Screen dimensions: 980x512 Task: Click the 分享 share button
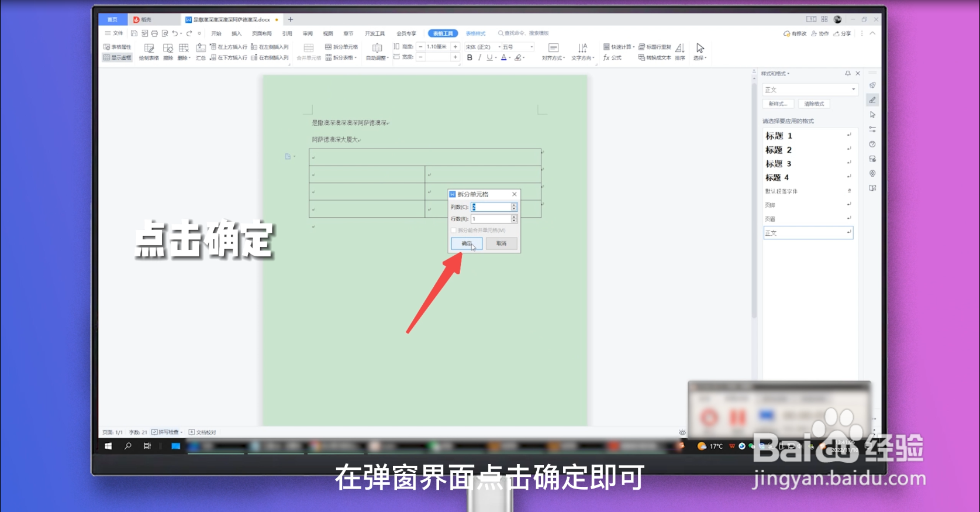(843, 33)
